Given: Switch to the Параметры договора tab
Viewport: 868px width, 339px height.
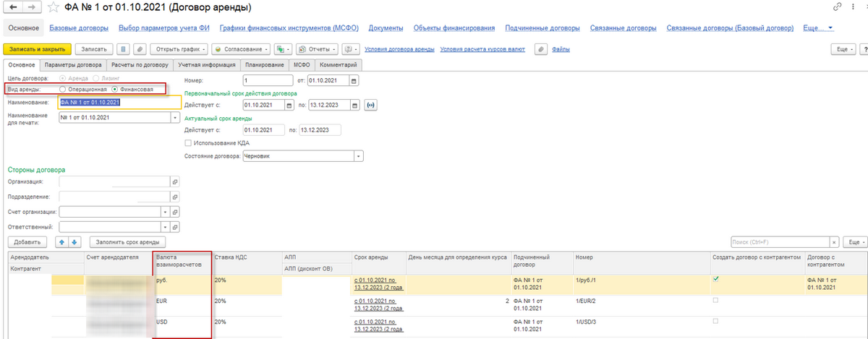Looking at the screenshot, I should coord(79,65).
